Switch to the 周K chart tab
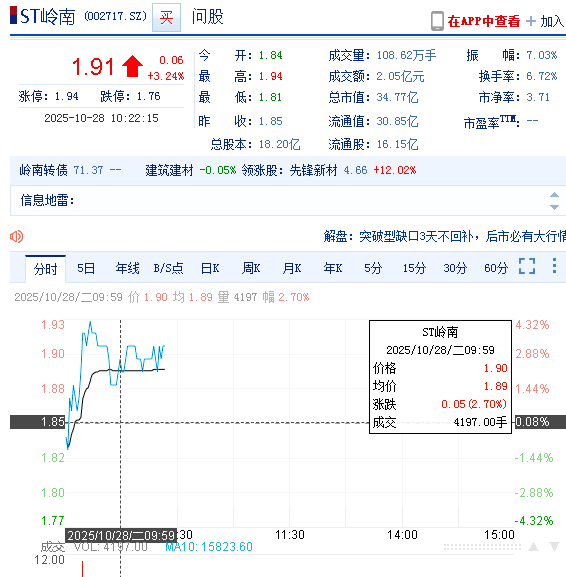The image size is (566, 577). coord(251,268)
